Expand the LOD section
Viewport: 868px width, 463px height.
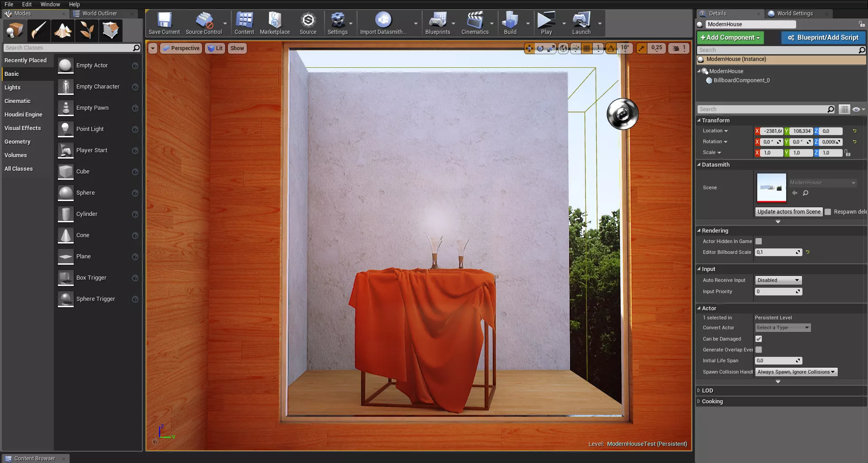[707, 391]
